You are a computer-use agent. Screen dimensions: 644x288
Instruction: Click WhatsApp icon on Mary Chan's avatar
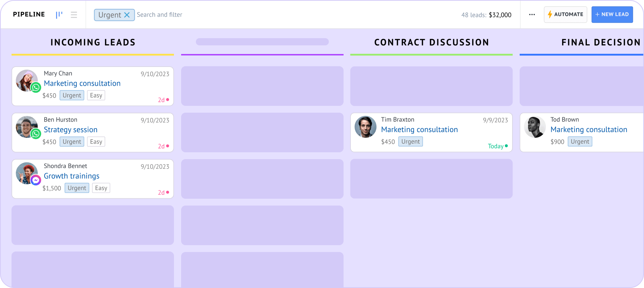36,87
